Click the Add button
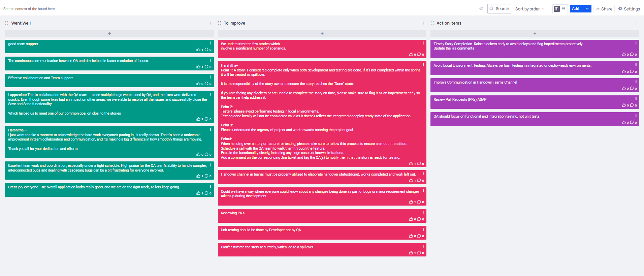 coord(577,9)
